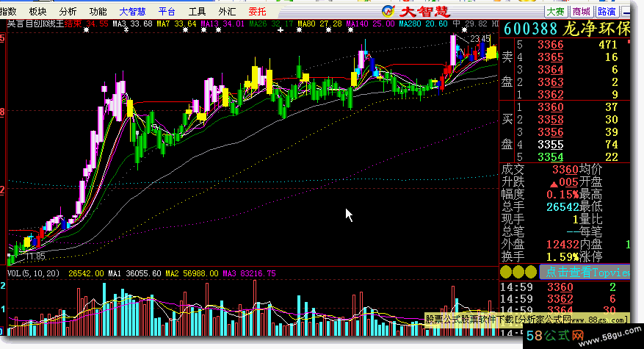Click buy level 4 volume 74
This screenshot has height=349, width=644.
click(611, 144)
